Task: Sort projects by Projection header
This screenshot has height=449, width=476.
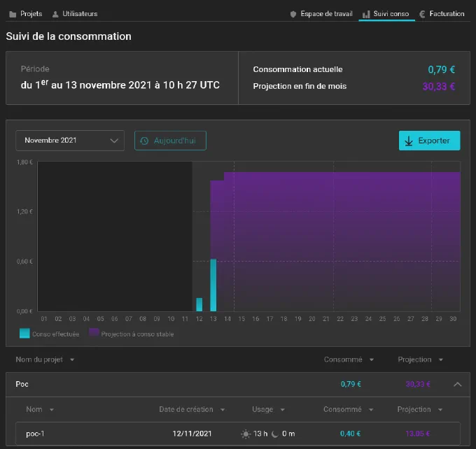Action: coord(420,359)
